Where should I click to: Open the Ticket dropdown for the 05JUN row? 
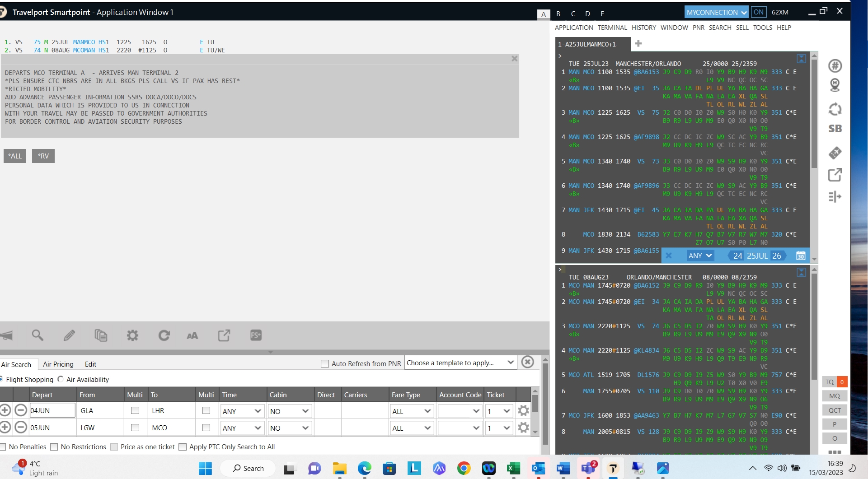coord(499,428)
